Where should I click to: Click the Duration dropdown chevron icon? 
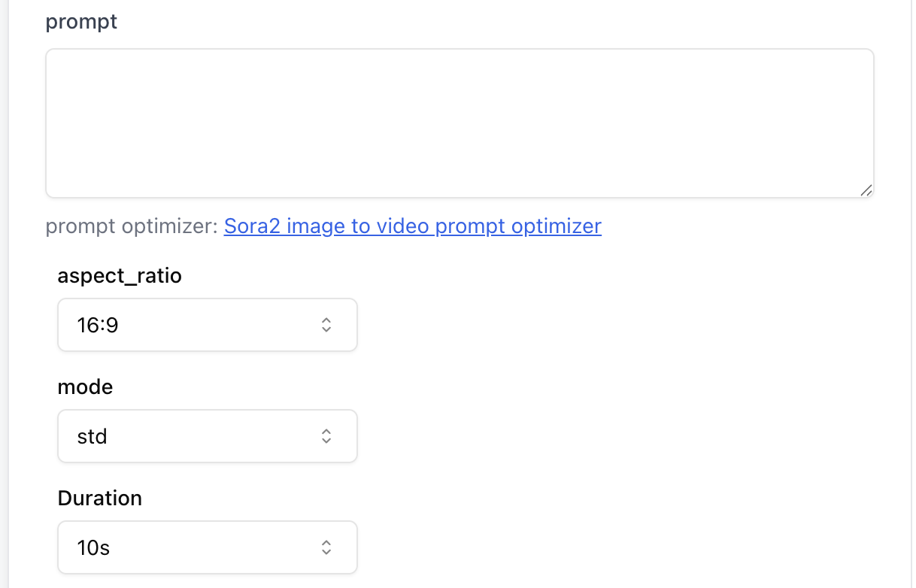(326, 547)
